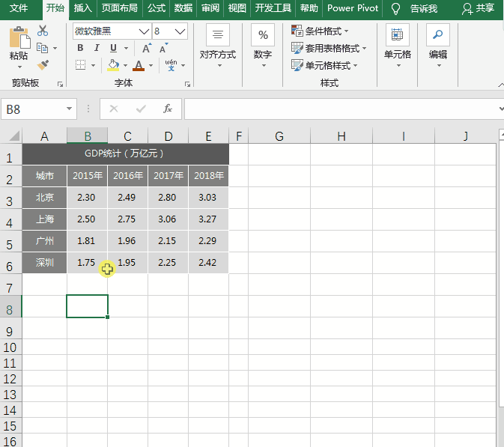Expand fill color dropdown arrow
Viewport: 504px width, 447px height.
[x=125, y=65]
